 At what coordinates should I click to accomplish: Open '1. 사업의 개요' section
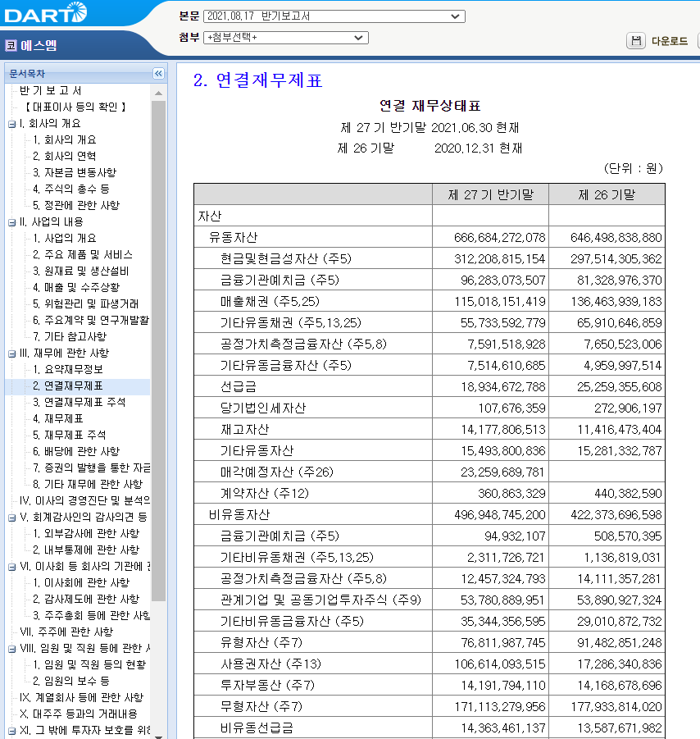[x=65, y=238]
